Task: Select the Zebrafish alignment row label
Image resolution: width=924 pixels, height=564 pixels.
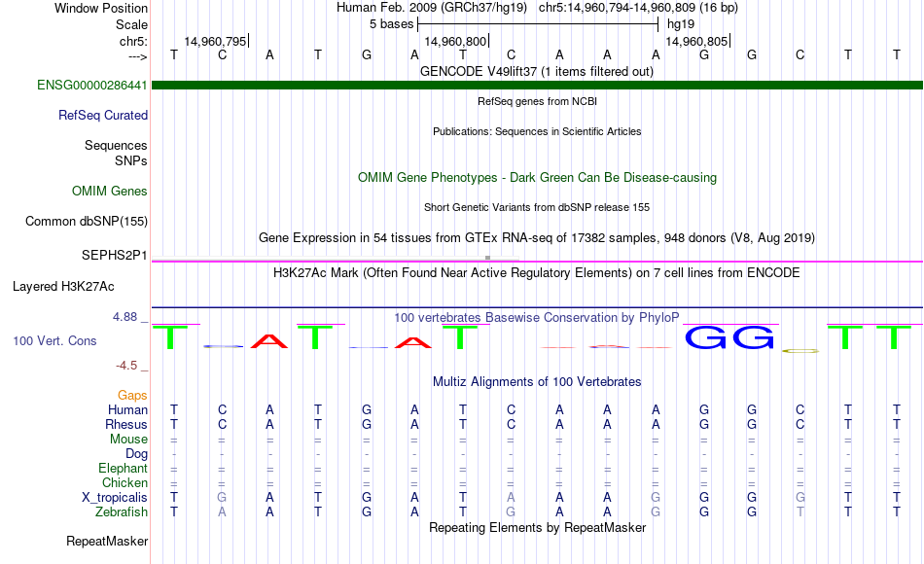Action: [122, 511]
